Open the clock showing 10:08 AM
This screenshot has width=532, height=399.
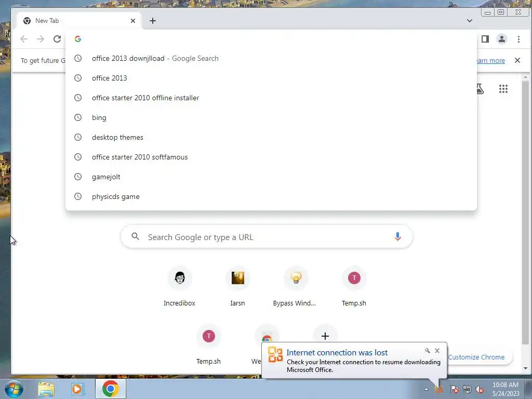506,389
